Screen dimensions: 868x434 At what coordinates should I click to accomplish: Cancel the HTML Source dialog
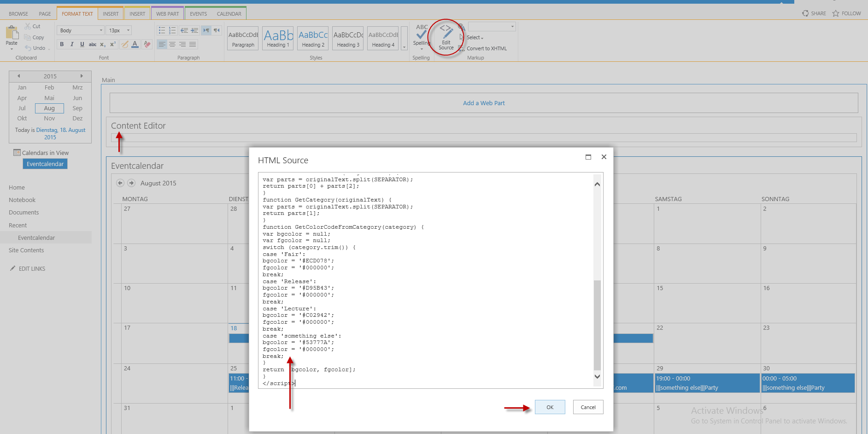588,407
